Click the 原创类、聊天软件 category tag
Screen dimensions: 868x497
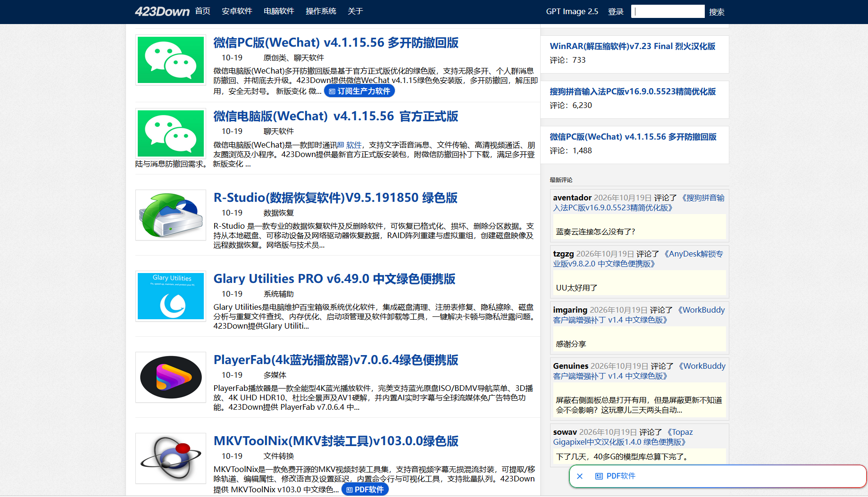(294, 58)
